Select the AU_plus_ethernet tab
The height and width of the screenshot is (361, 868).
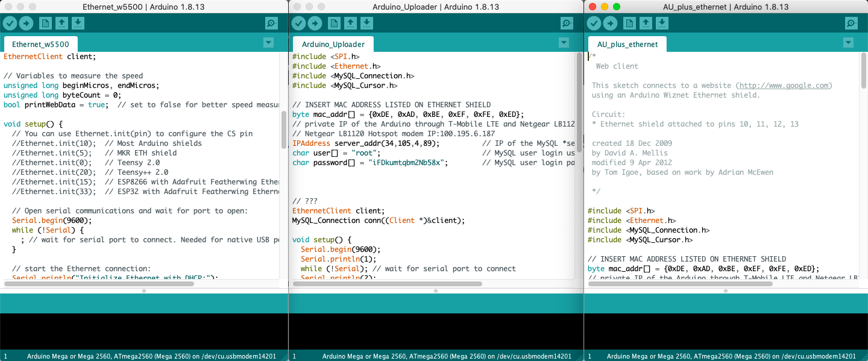627,45
